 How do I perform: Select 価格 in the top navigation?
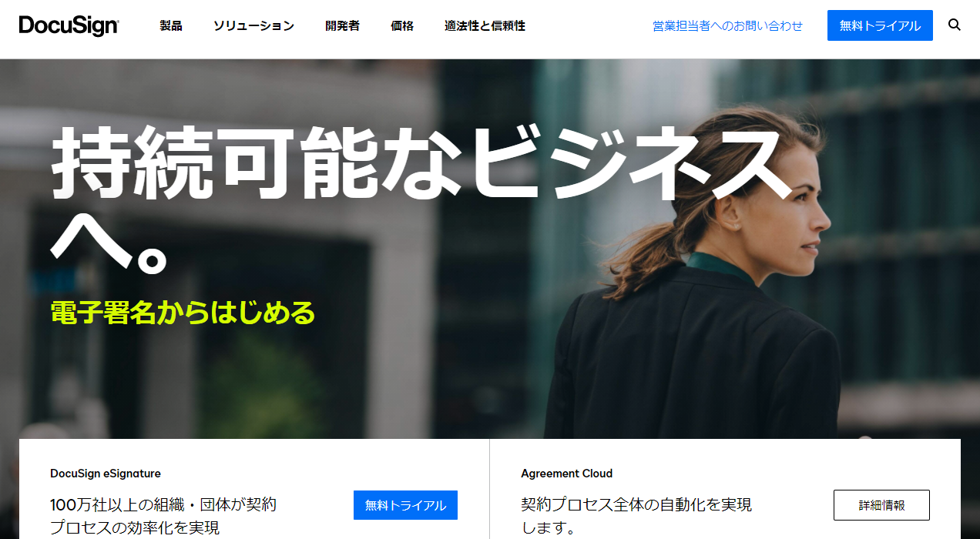click(402, 25)
